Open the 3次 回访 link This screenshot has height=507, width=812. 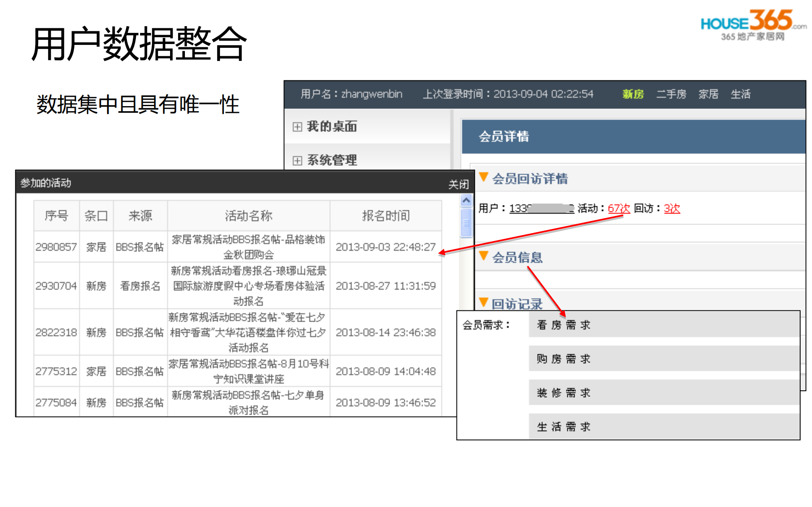point(673,208)
